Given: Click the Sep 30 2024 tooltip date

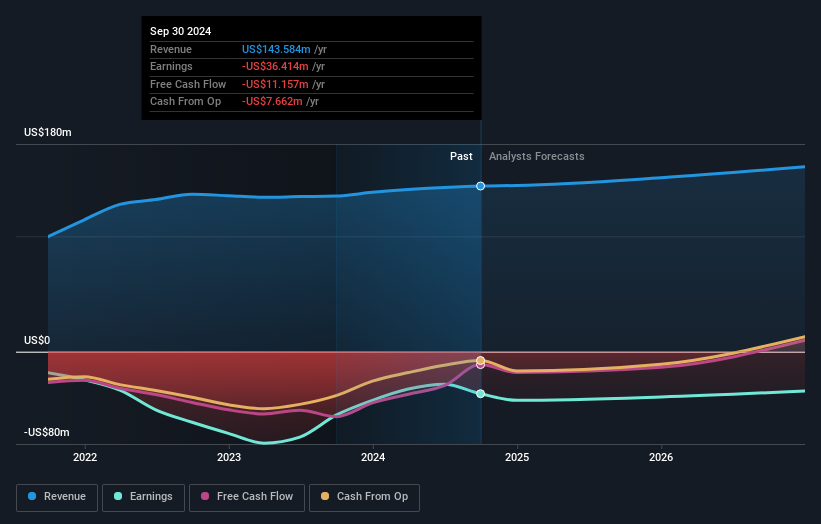Looking at the screenshot, I should click(x=181, y=31).
